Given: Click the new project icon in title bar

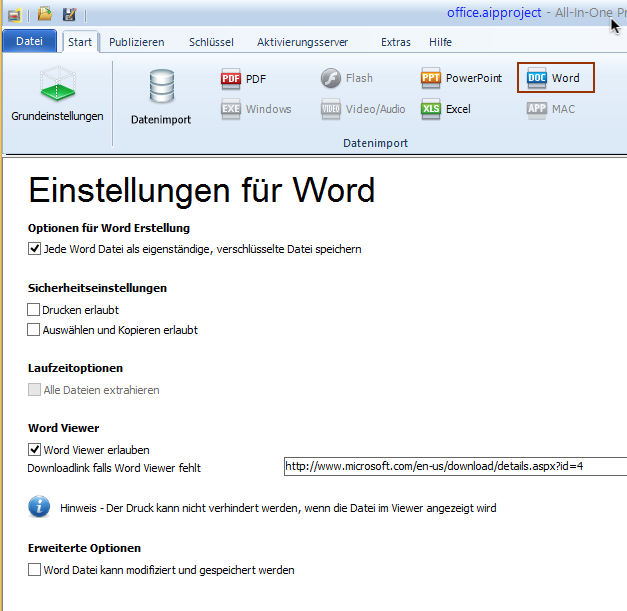Looking at the screenshot, I should click(14, 14).
